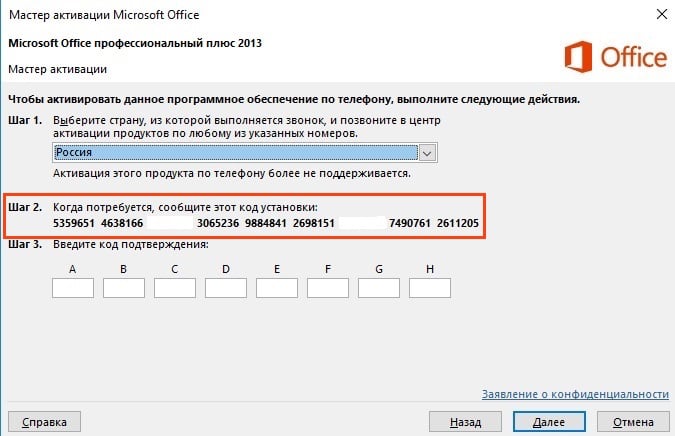Click the Шаг 1. label
This screenshot has width=675, height=436.
25,121
